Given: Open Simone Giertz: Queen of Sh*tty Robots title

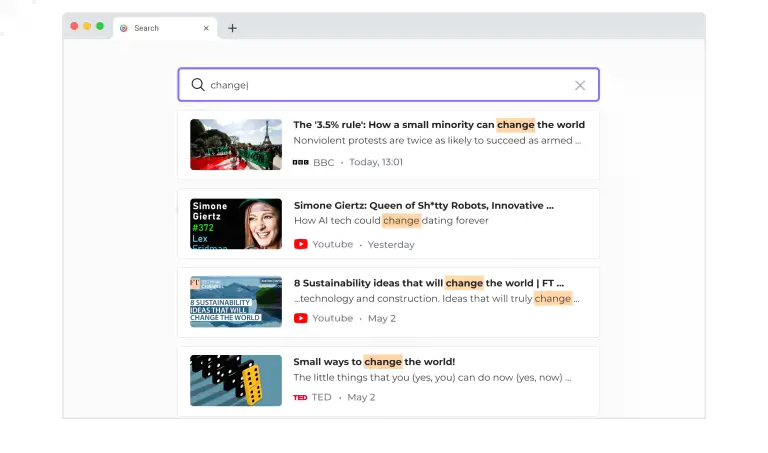Looking at the screenshot, I should tap(423, 205).
